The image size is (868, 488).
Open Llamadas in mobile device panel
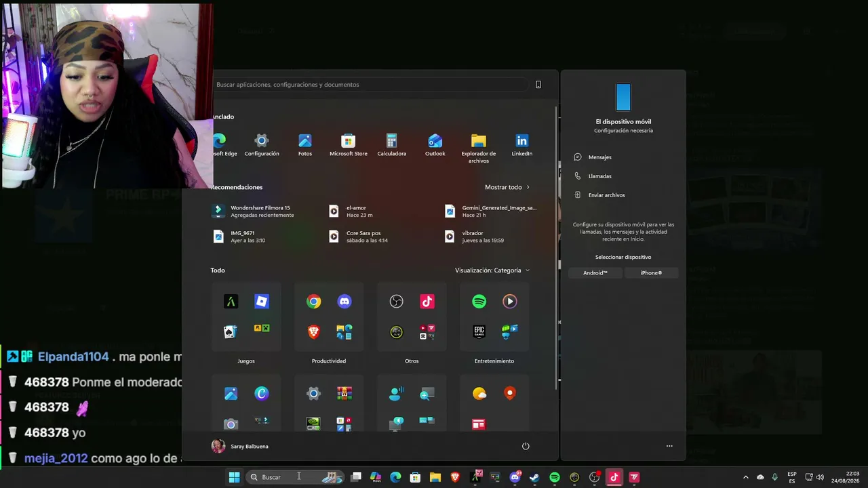coord(623,176)
